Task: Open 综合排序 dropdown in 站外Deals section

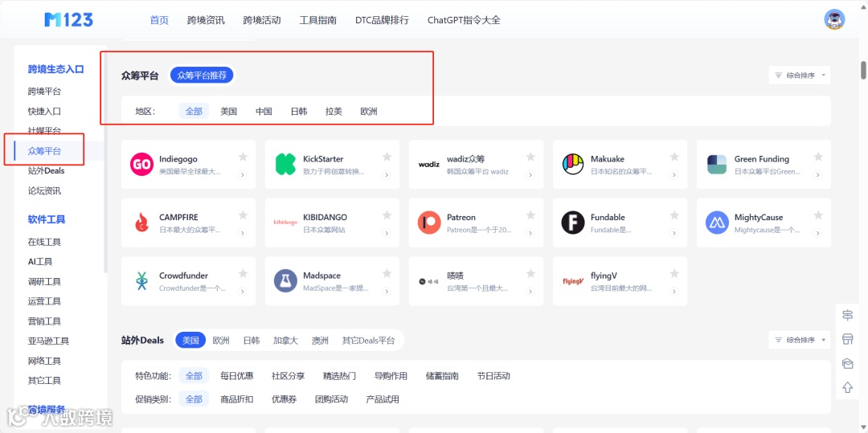Action: click(x=800, y=340)
